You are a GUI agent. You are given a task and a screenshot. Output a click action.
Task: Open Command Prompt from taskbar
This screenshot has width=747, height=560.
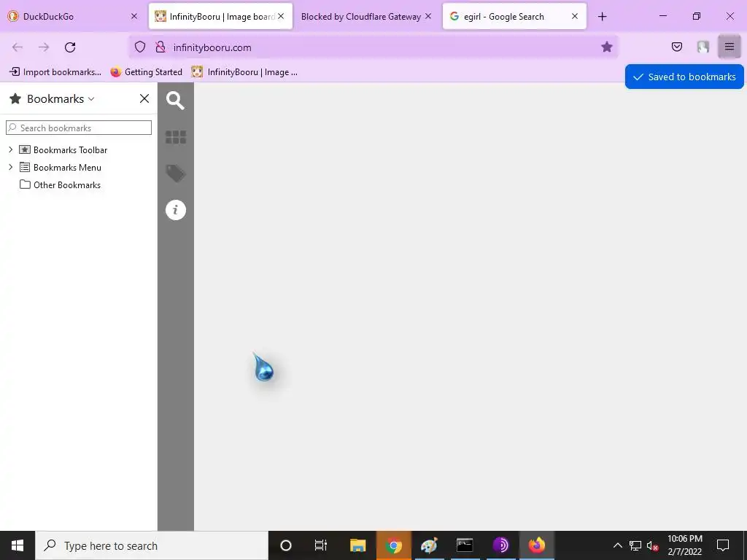tap(465, 545)
